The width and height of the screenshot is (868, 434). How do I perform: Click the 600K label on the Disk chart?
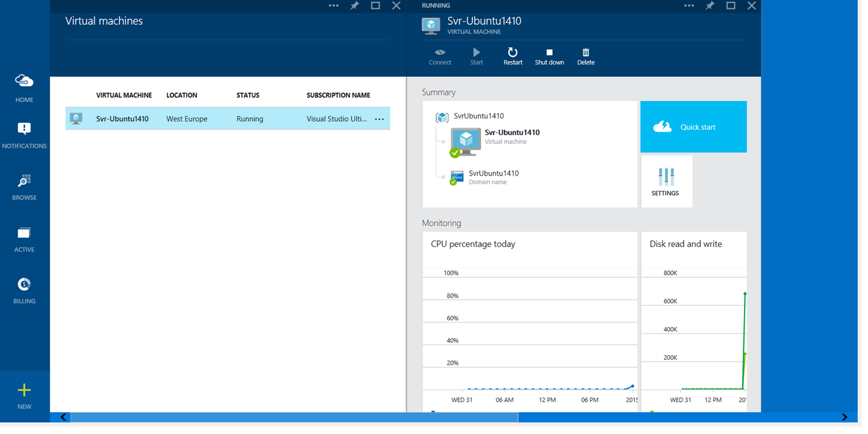coord(670,301)
